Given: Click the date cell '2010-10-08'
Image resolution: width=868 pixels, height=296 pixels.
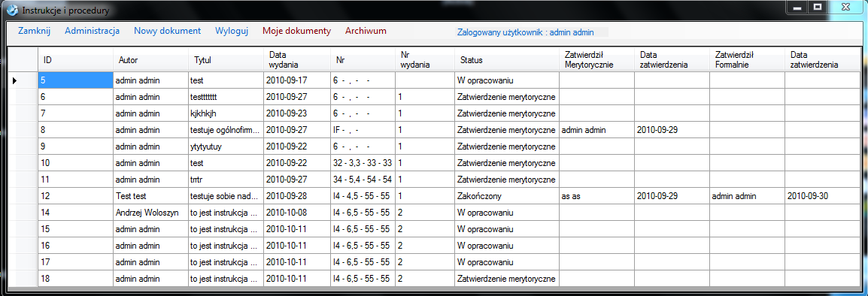Looking at the screenshot, I should pos(296,213).
